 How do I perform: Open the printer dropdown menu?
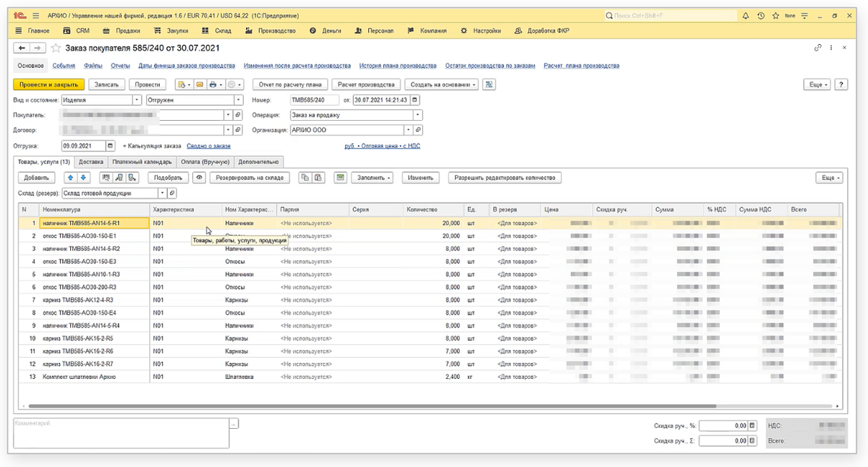(x=215, y=85)
